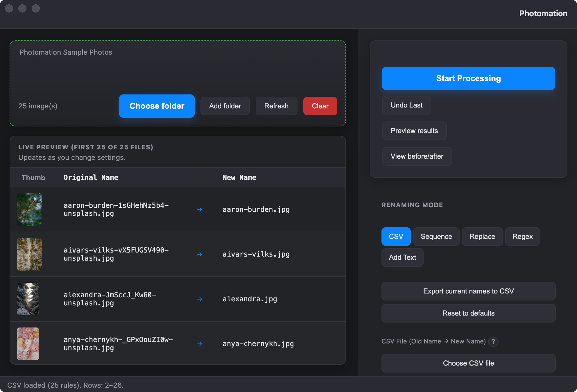The image size is (577, 392).
Task: Enable the Add Text renaming mode
Action: click(x=402, y=257)
